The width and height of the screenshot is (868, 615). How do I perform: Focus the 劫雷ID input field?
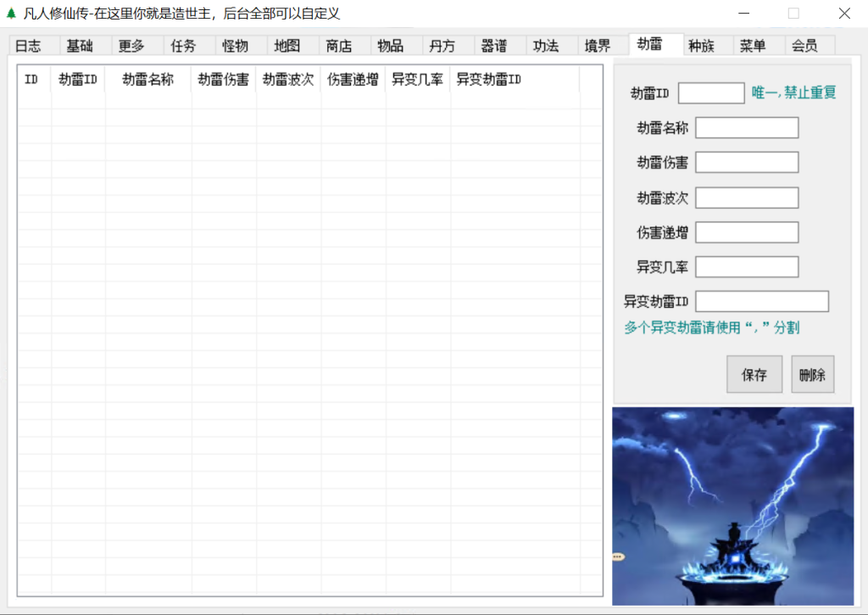[x=711, y=93]
